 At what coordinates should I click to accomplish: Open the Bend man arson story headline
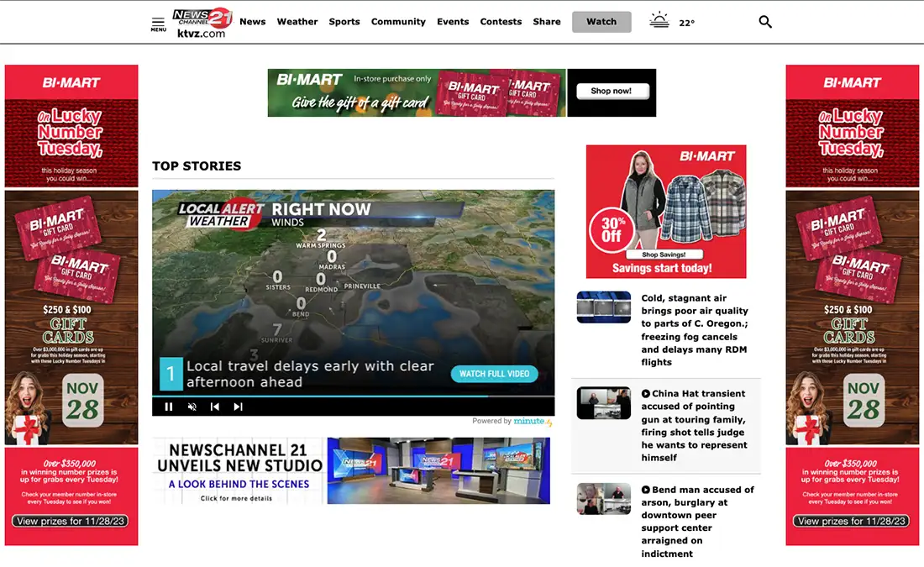point(697,522)
